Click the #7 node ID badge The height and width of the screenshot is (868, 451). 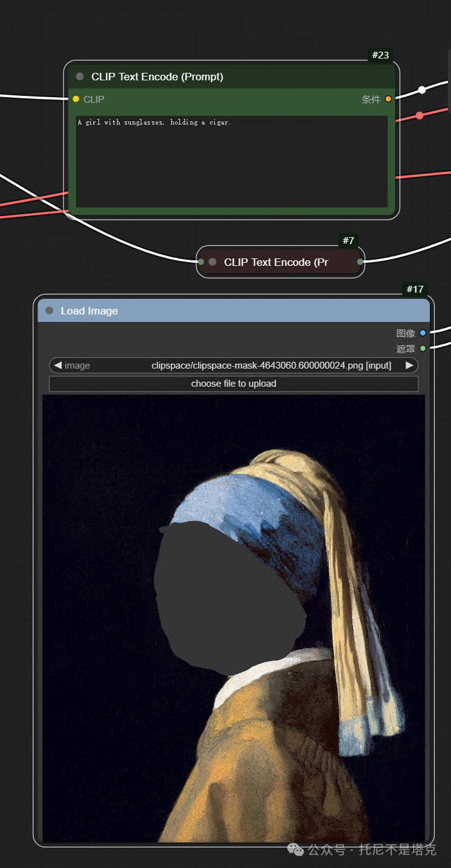(x=348, y=241)
